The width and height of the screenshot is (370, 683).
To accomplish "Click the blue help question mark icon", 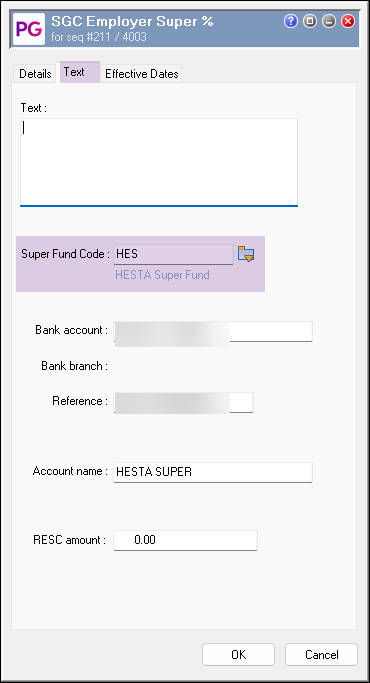I will (x=291, y=21).
